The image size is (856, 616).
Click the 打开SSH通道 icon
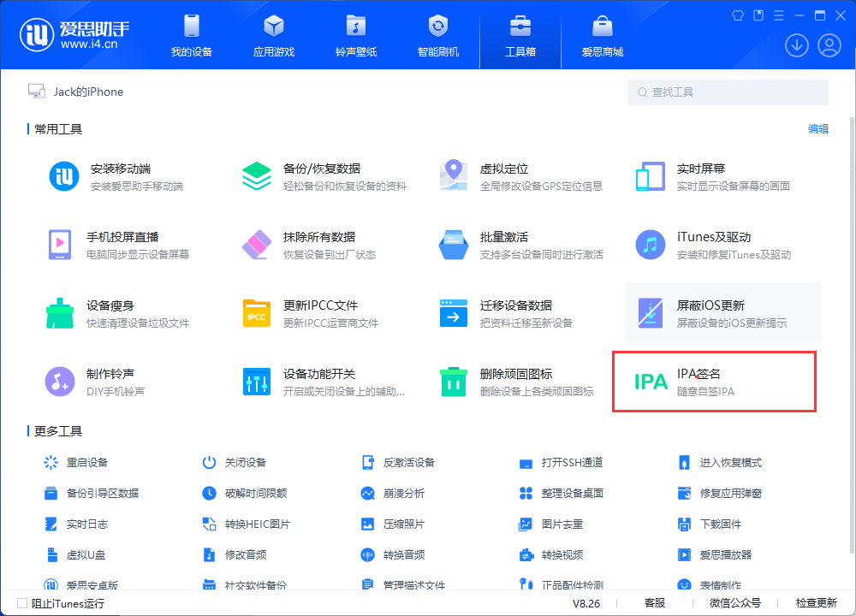pos(526,464)
